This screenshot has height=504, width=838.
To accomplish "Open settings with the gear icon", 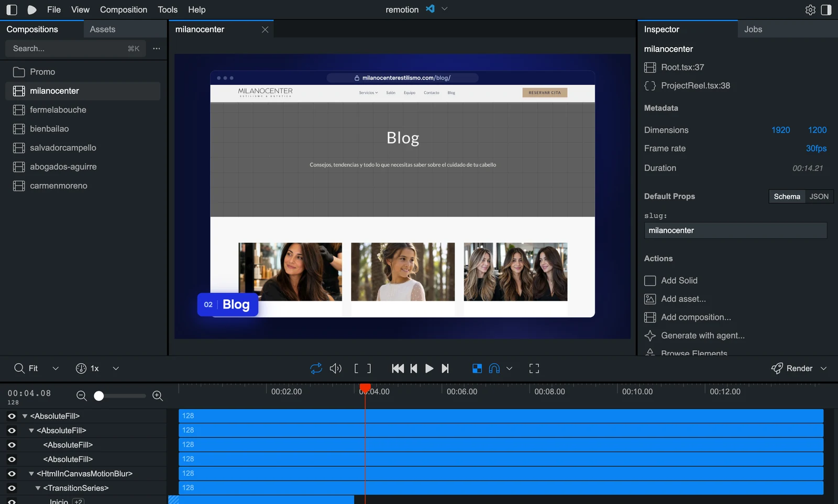I will coord(810,9).
